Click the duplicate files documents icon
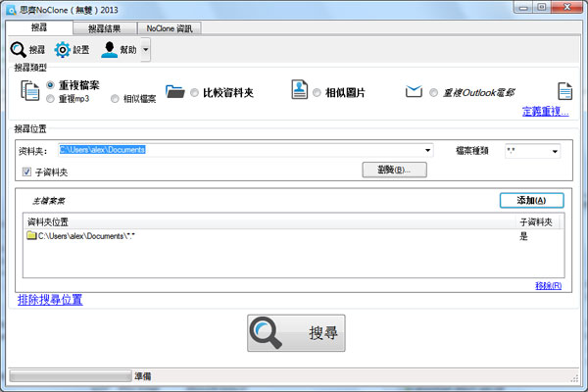Screen dimensions: 588x392 [x=30, y=90]
